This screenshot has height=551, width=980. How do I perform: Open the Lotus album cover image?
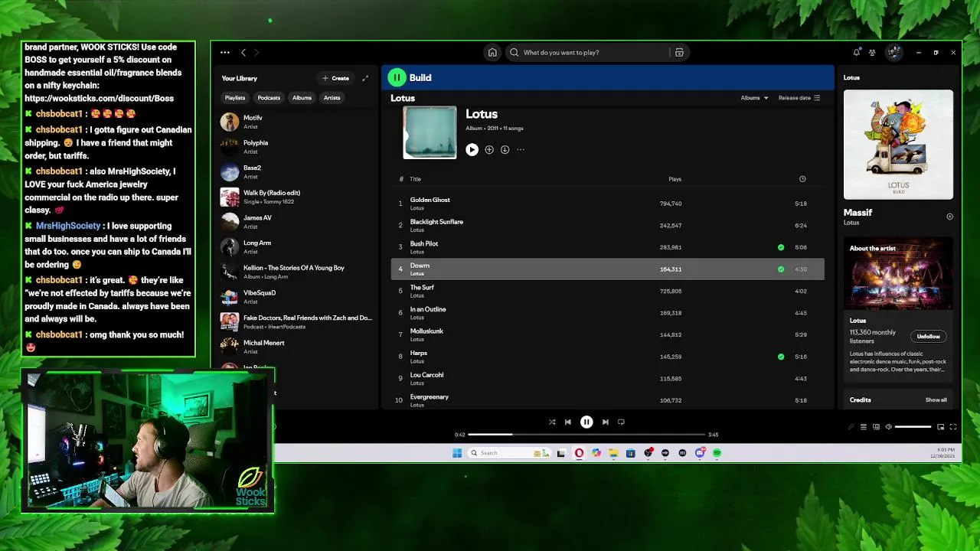click(430, 132)
